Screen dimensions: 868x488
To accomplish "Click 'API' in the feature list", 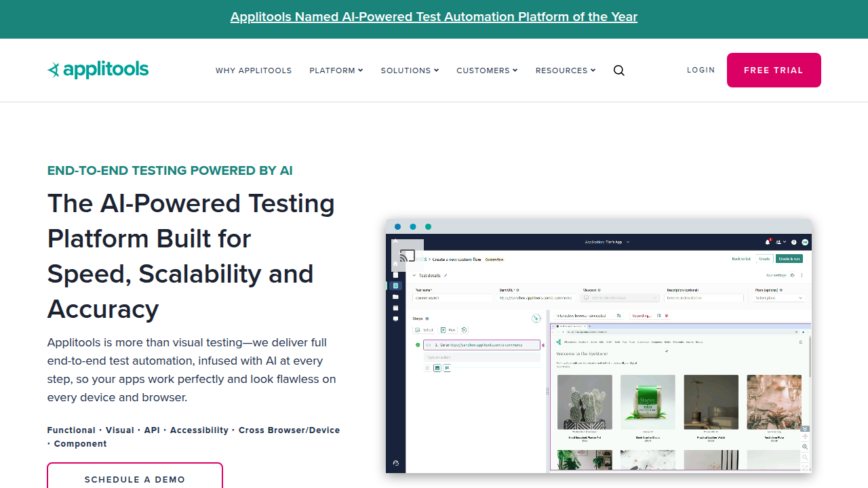I will (152, 430).
